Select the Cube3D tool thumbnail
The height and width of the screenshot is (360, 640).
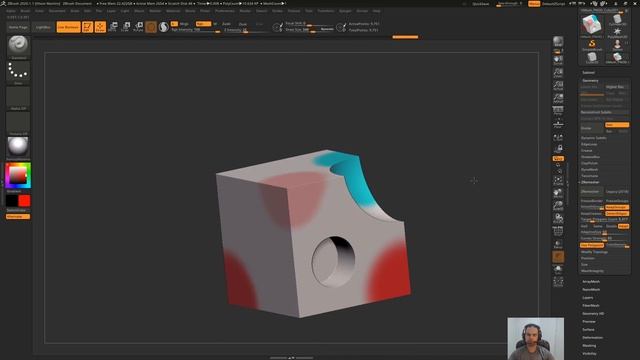[x=592, y=58]
